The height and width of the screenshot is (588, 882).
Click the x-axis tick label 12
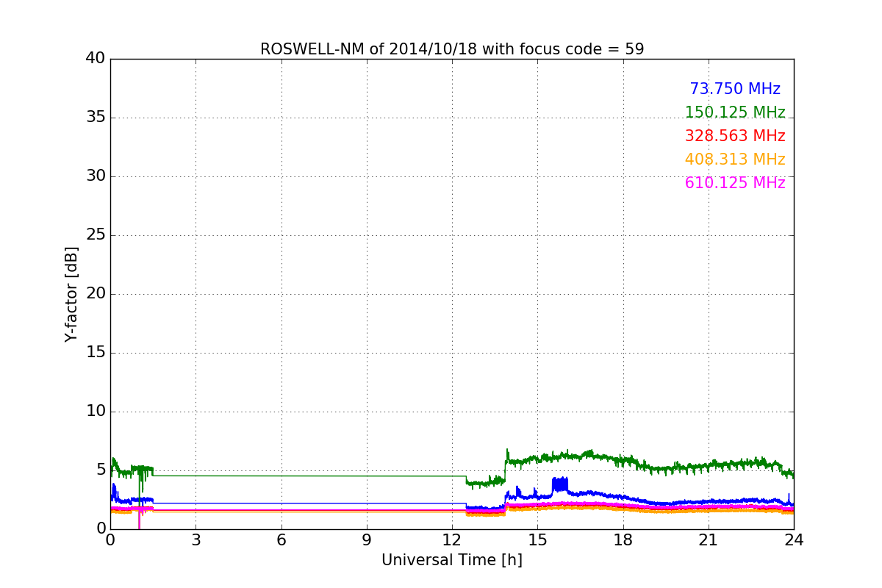pos(452,539)
